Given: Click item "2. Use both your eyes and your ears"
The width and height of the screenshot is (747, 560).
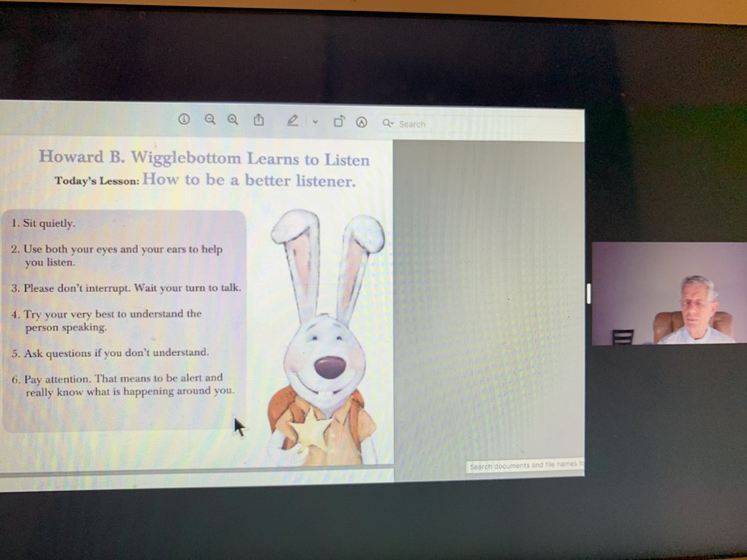Looking at the screenshot, I should [x=117, y=256].
